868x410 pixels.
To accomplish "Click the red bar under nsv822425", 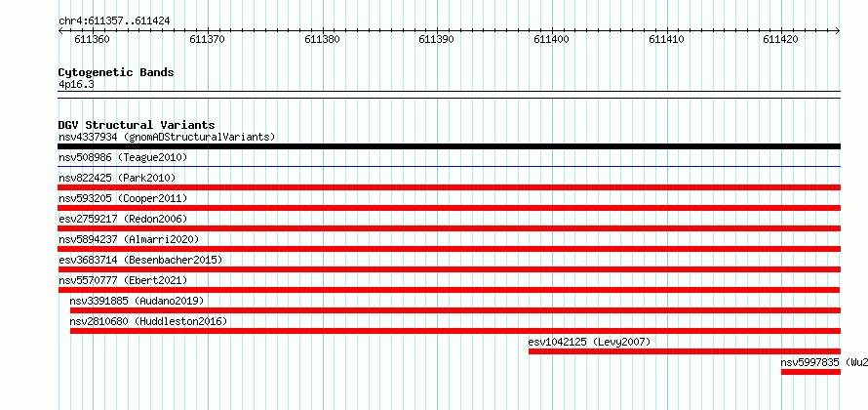I will pyautogui.click(x=449, y=187).
